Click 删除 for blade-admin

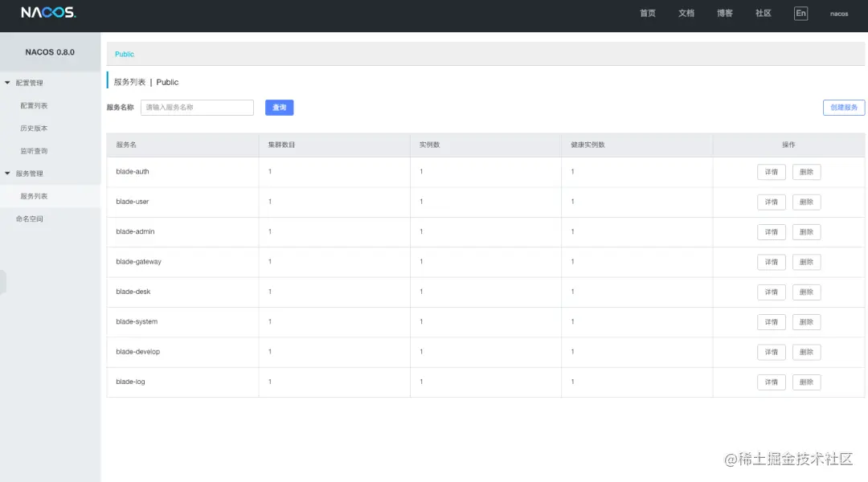pyautogui.click(x=806, y=232)
